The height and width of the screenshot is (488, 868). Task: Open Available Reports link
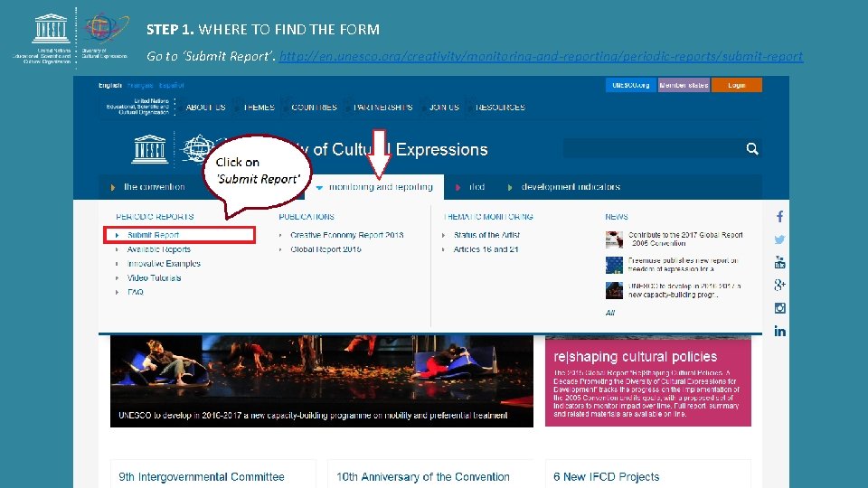click(x=159, y=249)
